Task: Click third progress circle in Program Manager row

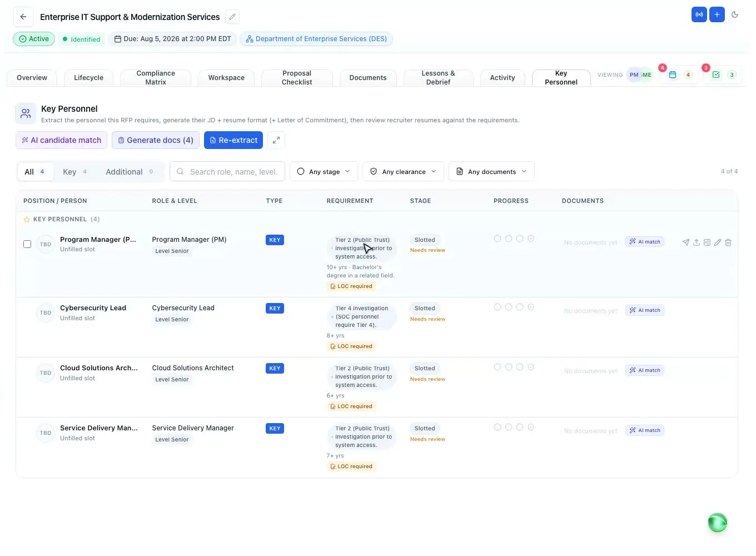Action: point(520,239)
